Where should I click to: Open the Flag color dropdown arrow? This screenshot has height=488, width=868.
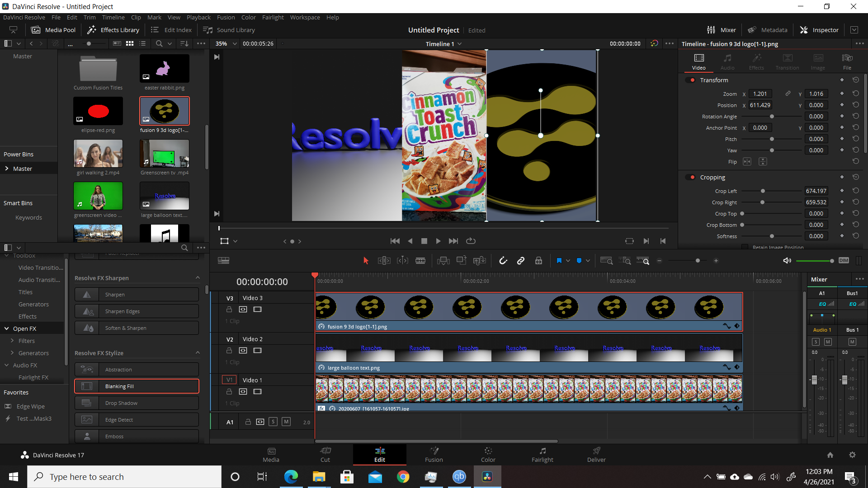tap(568, 261)
